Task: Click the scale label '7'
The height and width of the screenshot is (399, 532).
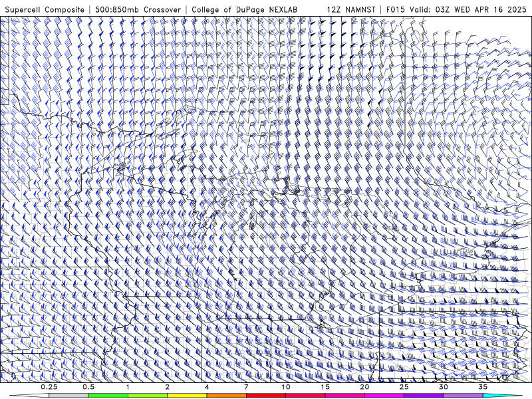Action: [x=246, y=387]
